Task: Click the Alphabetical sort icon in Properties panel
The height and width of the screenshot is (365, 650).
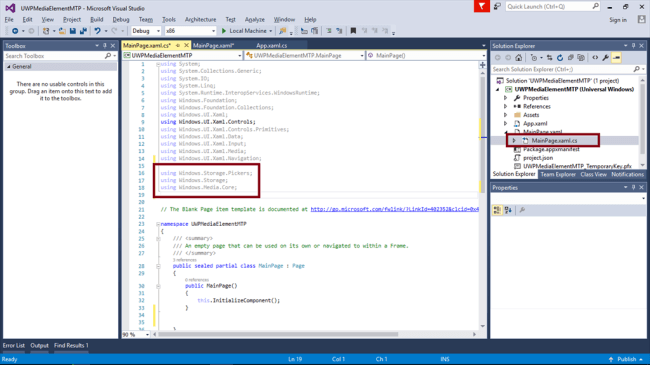Action: [508, 210]
